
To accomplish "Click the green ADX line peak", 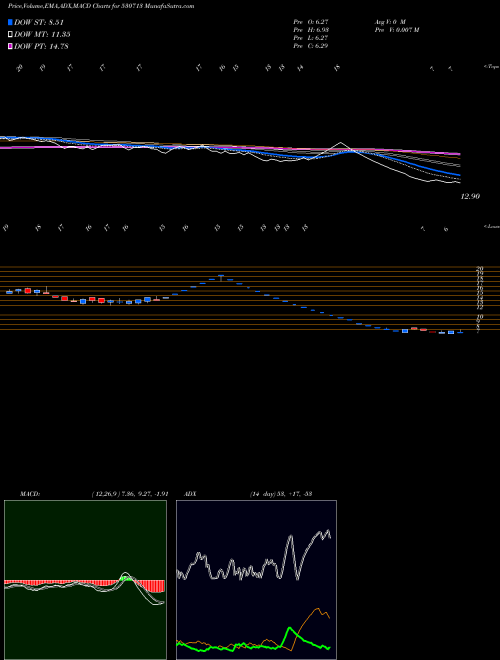I will 289,628.
